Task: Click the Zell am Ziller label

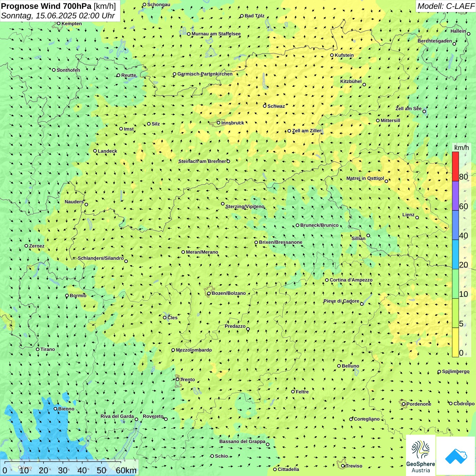Action: [306, 131]
